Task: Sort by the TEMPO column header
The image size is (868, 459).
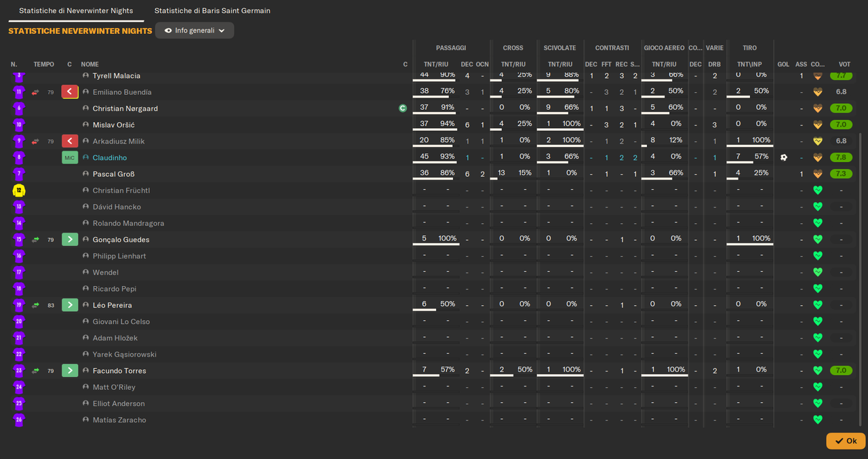Action: point(43,64)
